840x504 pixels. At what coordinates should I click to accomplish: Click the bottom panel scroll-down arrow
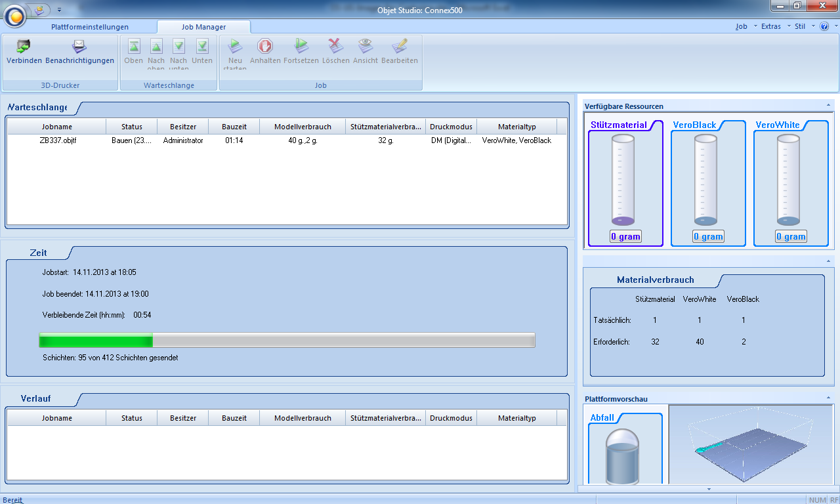click(709, 489)
